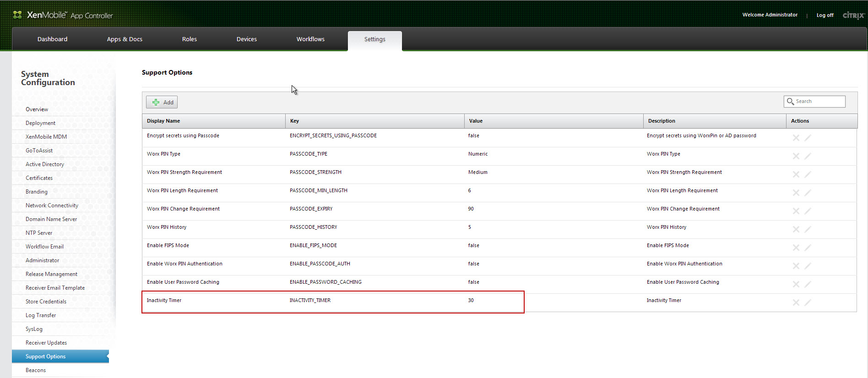Image resolution: width=868 pixels, height=378 pixels.
Task: Edit the Enable FIPS Mode entry
Action: [x=808, y=248]
